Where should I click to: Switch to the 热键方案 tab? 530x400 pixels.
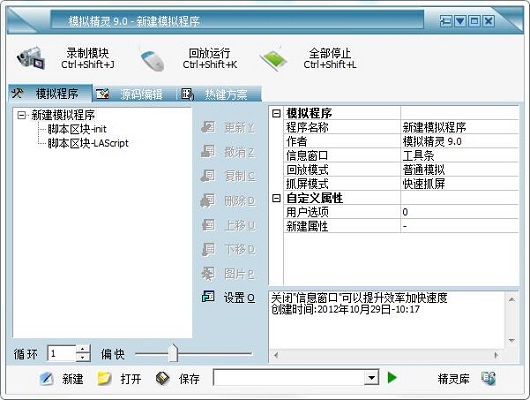click(x=219, y=94)
